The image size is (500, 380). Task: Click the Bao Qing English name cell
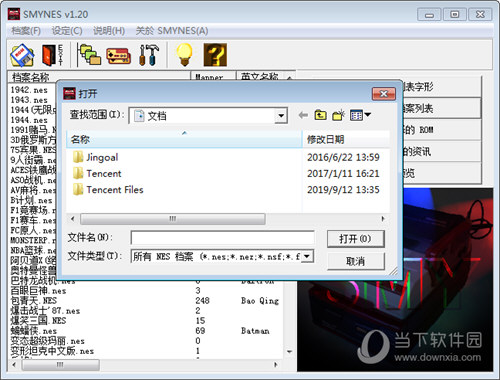pos(260,301)
